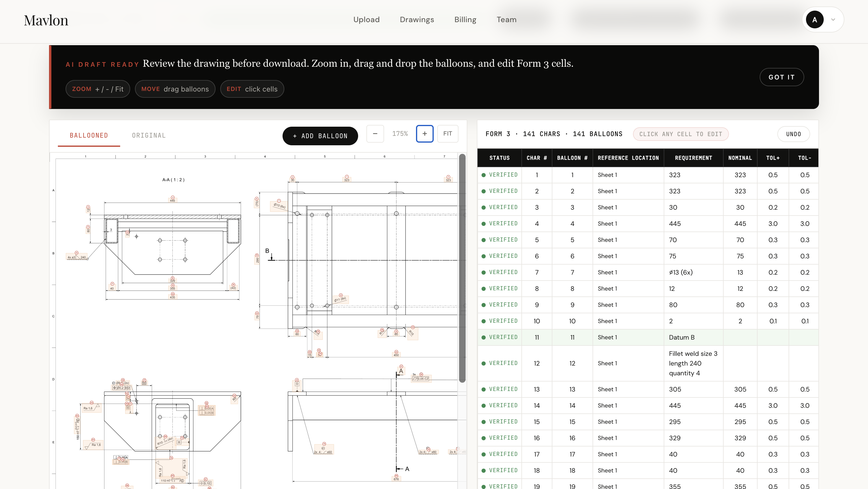Image resolution: width=868 pixels, height=489 pixels.
Task: Click nominal 12 in row 8
Action: coord(740,288)
